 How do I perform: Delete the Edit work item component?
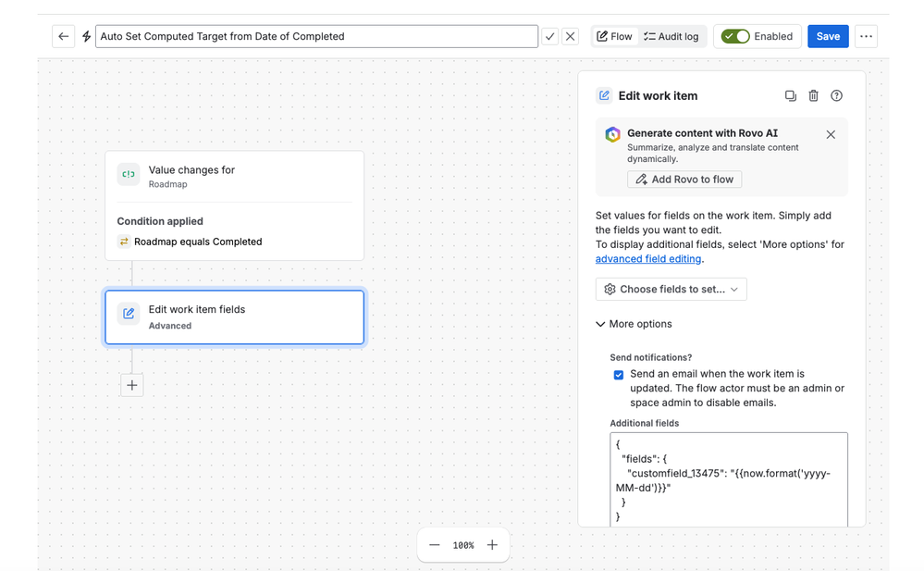coord(813,95)
